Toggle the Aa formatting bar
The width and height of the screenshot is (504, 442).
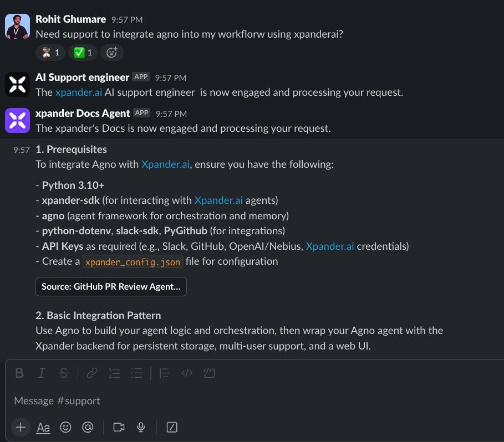(43, 427)
